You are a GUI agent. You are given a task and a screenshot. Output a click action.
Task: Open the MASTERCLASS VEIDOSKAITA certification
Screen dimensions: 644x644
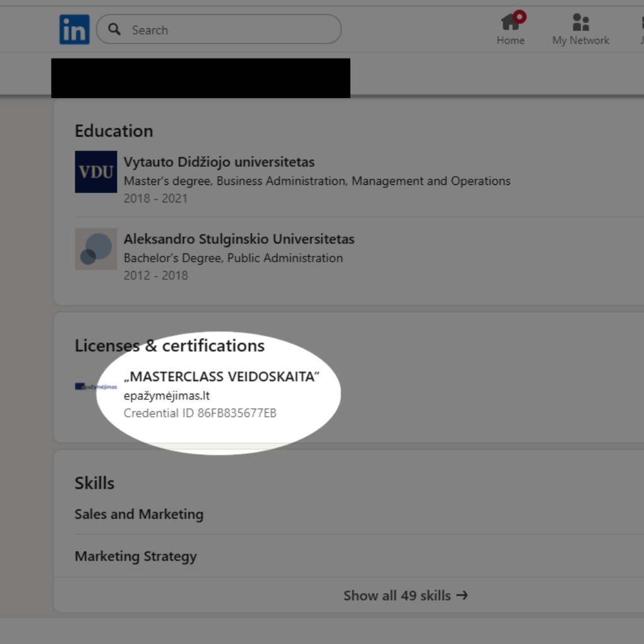[222, 377]
